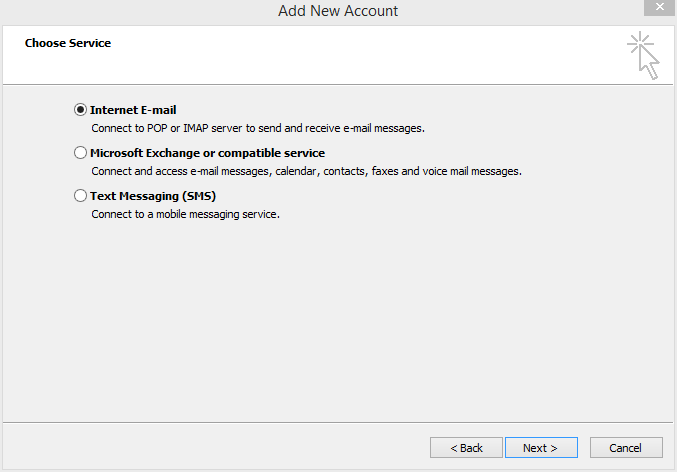This screenshot has width=677, height=472.
Task: Click the empty footer area left of Back
Action: tap(216, 447)
